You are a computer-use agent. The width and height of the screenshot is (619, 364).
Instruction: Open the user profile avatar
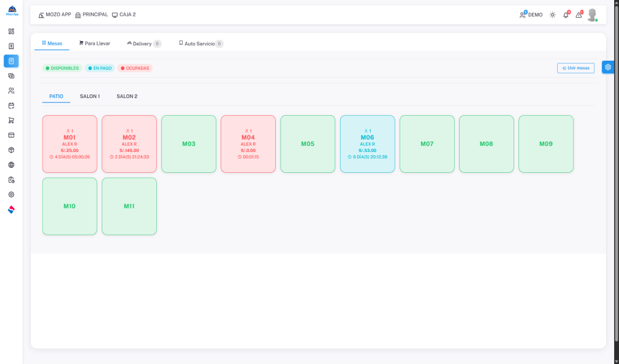(x=593, y=15)
